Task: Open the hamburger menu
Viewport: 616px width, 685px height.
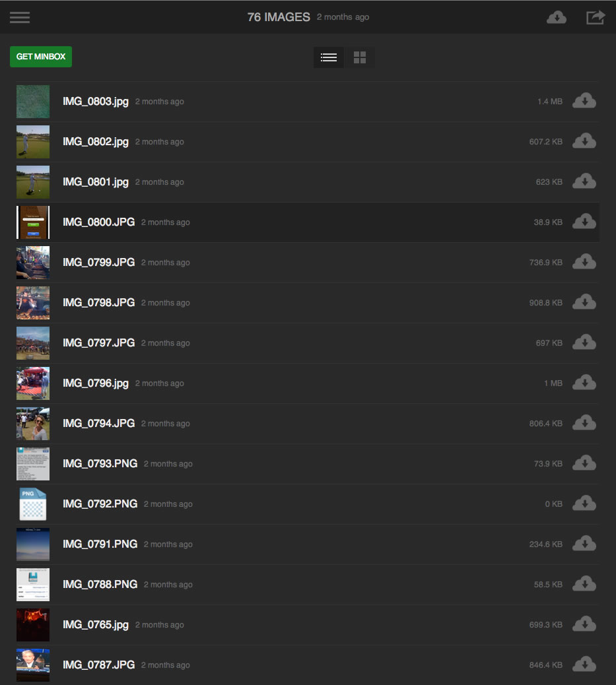Action: pyautogui.click(x=20, y=17)
